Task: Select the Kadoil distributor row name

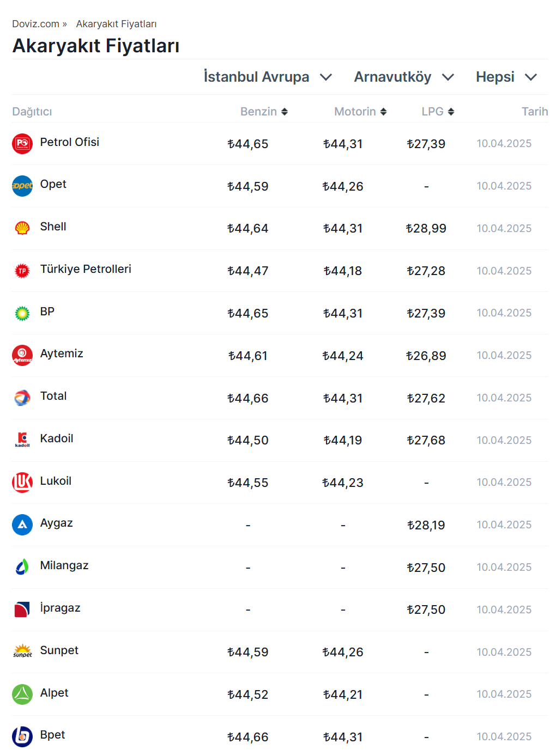Action: (57, 438)
